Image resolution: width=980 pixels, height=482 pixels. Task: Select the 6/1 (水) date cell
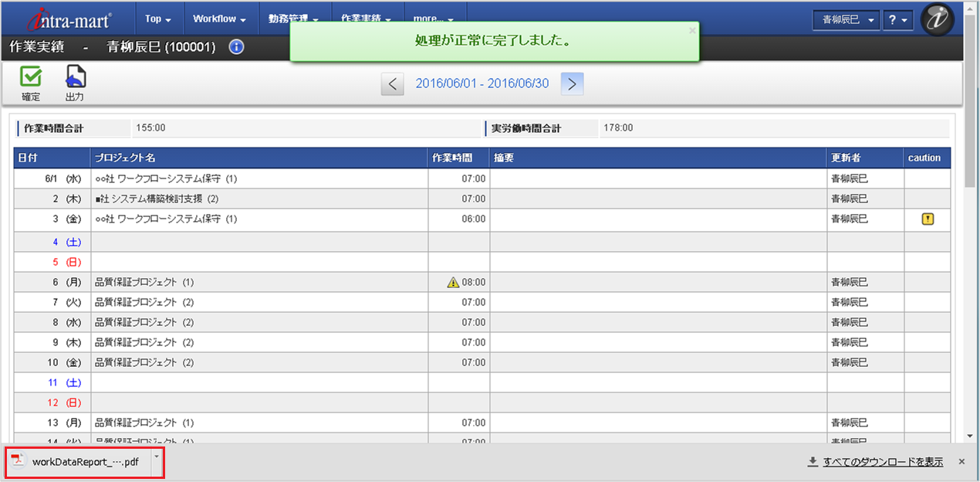52,178
